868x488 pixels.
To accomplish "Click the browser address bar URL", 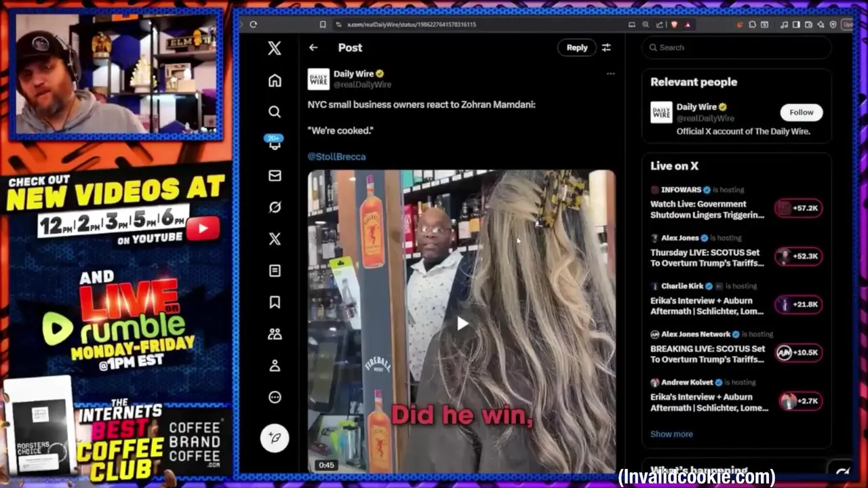I will tap(412, 24).
